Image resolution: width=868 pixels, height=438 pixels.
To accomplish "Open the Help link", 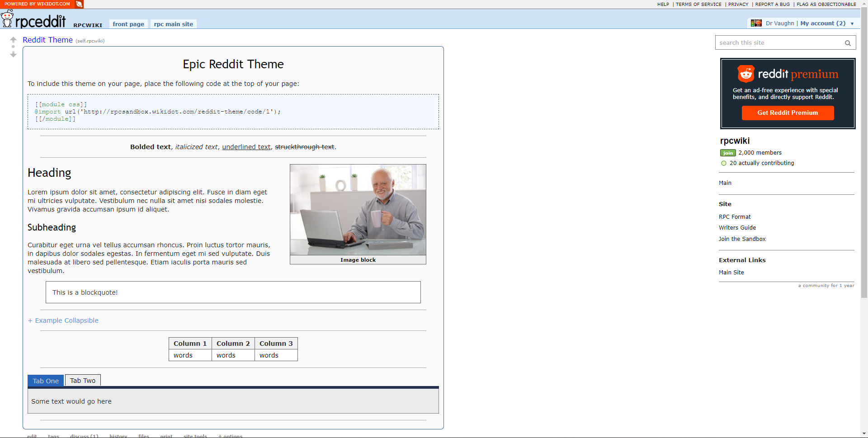I will point(663,4).
